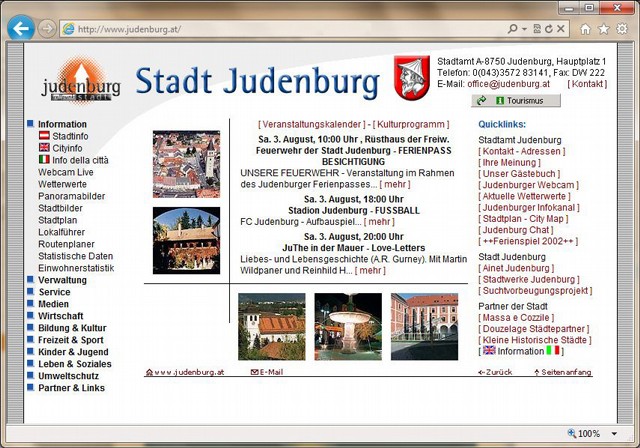Open Favorites star icon
This screenshot has width=640, height=448.
pyautogui.click(x=604, y=29)
